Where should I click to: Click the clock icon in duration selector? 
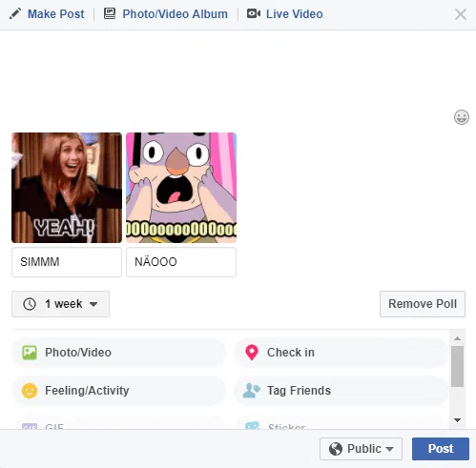tap(30, 304)
